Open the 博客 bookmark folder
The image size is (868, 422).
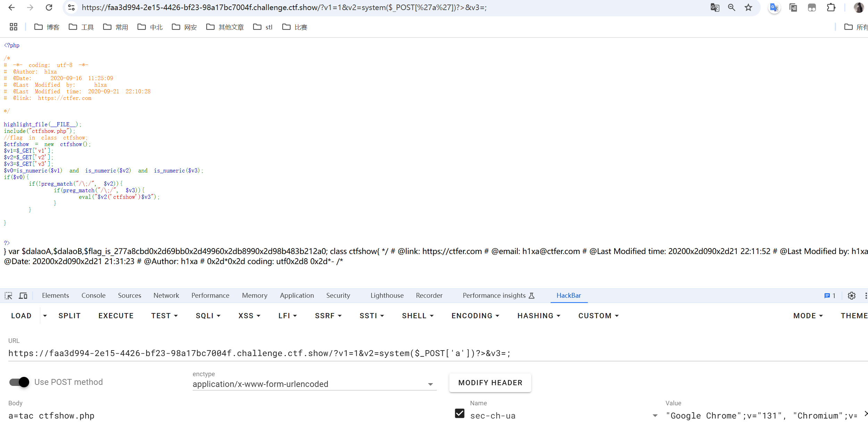coord(47,27)
